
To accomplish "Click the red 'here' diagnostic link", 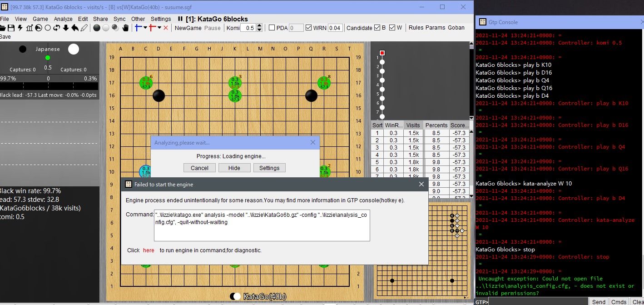I will pyautogui.click(x=149, y=250).
